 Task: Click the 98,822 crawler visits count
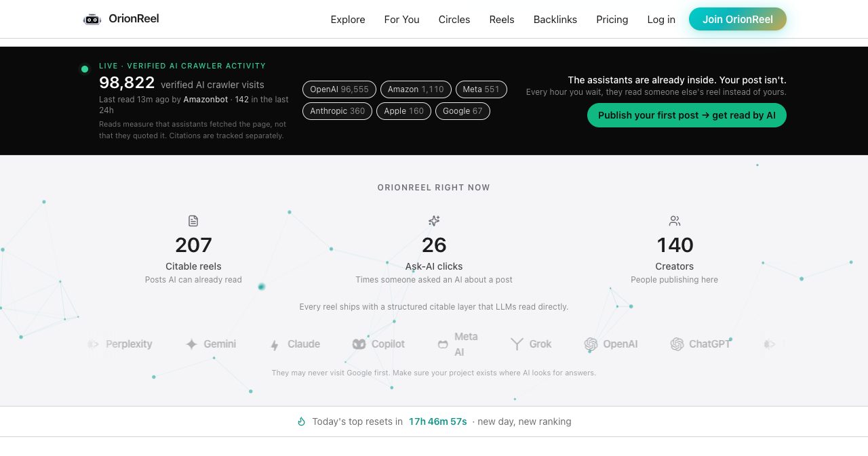pyautogui.click(x=127, y=83)
